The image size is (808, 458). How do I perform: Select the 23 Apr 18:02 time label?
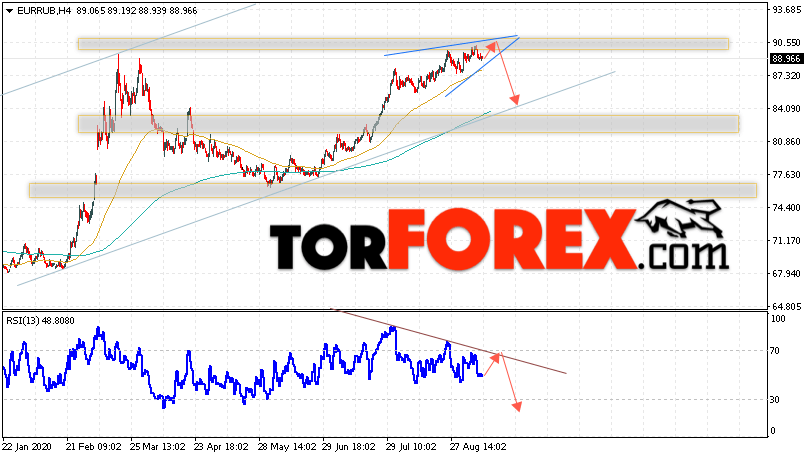click(222, 447)
